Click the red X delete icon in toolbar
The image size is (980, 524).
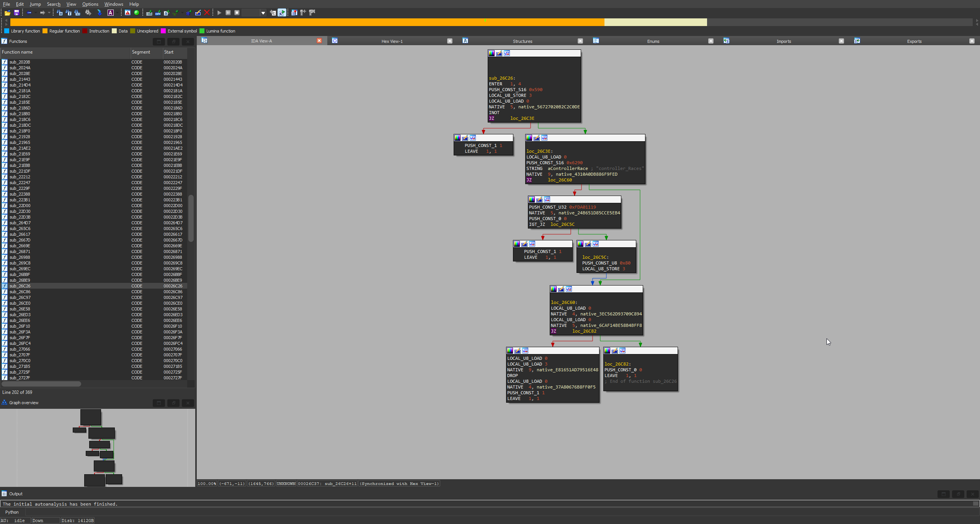[207, 13]
